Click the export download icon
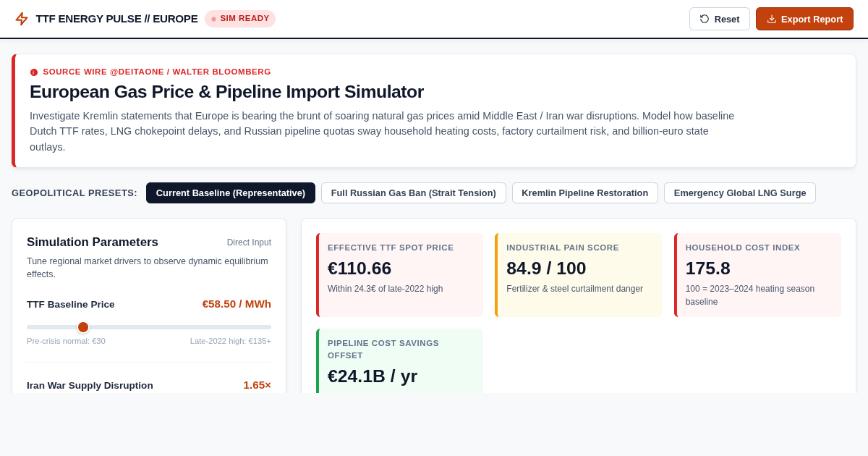868x456 pixels. pyautogui.click(x=772, y=19)
